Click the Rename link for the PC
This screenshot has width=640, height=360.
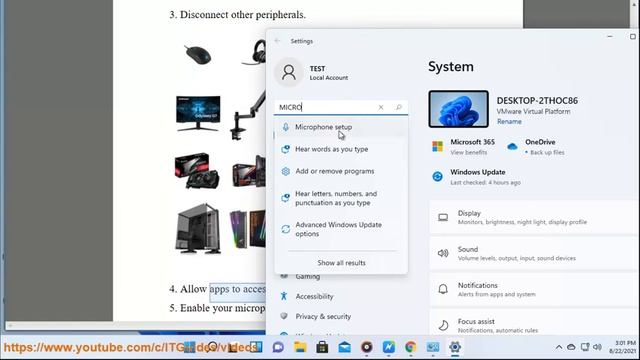509,122
